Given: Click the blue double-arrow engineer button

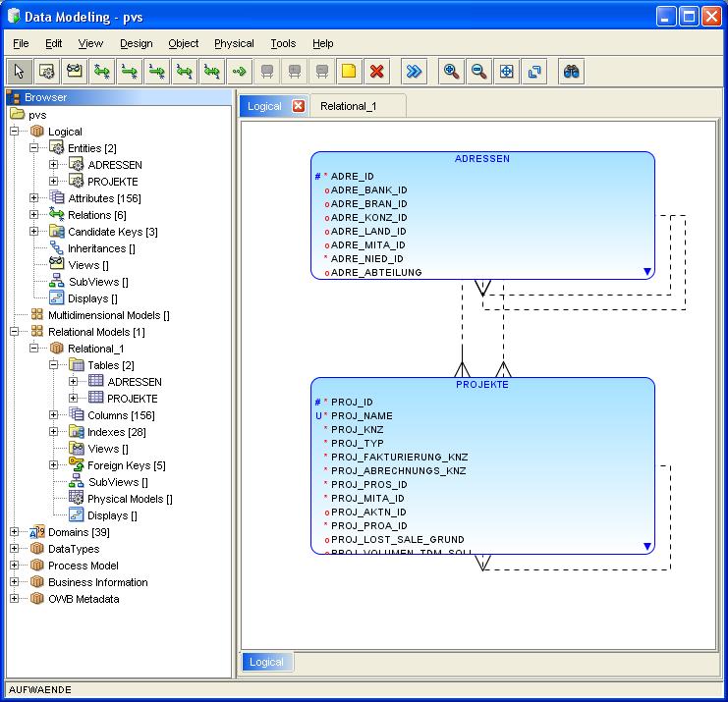Looking at the screenshot, I should 414,72.
